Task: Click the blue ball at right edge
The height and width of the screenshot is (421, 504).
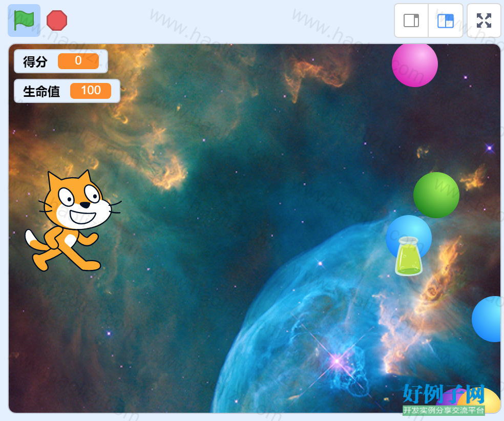Action: [x=487, y=319]
